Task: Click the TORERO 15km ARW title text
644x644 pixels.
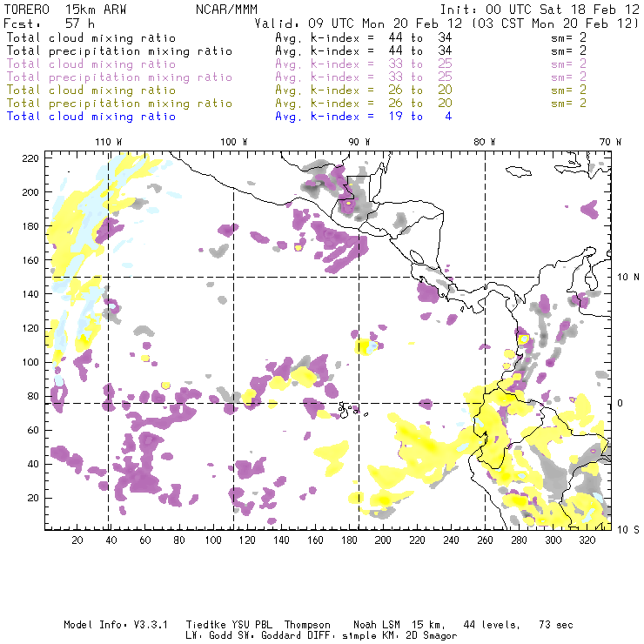Action: tap(65, 10)
